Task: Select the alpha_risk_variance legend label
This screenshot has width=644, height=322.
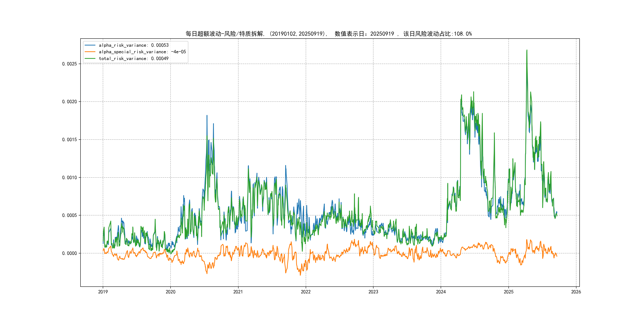Action: point(134,45)
